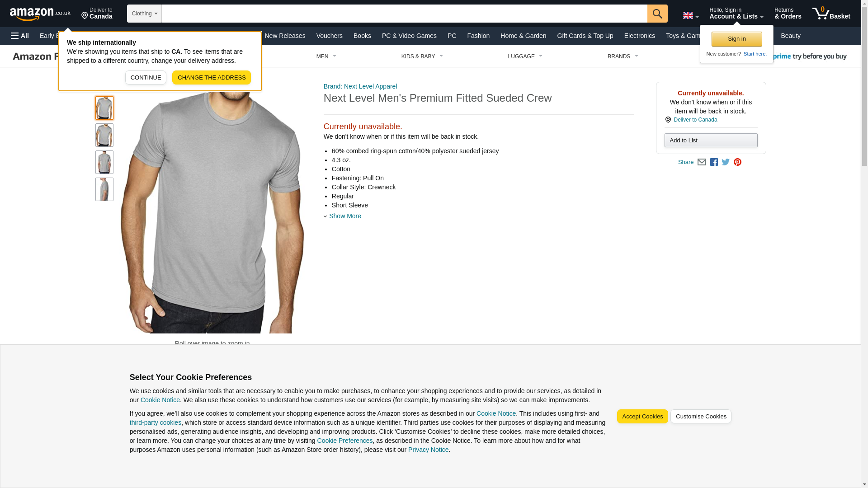Open the Vouchers nav item
Screen dimensions: 868x488
click(x=329, y=36)
